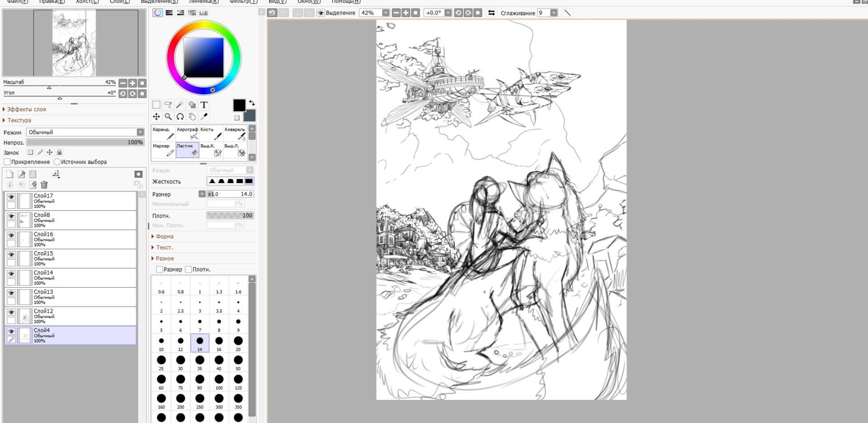Expand the Эффекты слоя section
Image resolution: width=868 pixels, height=423 pixels.
pos(26,109)
